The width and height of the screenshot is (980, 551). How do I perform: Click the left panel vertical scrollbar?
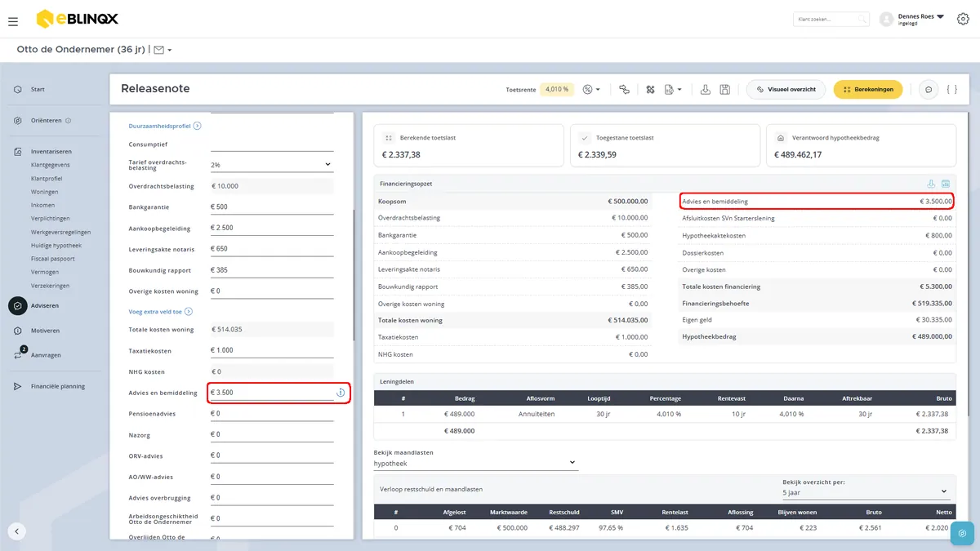(354, 275)
